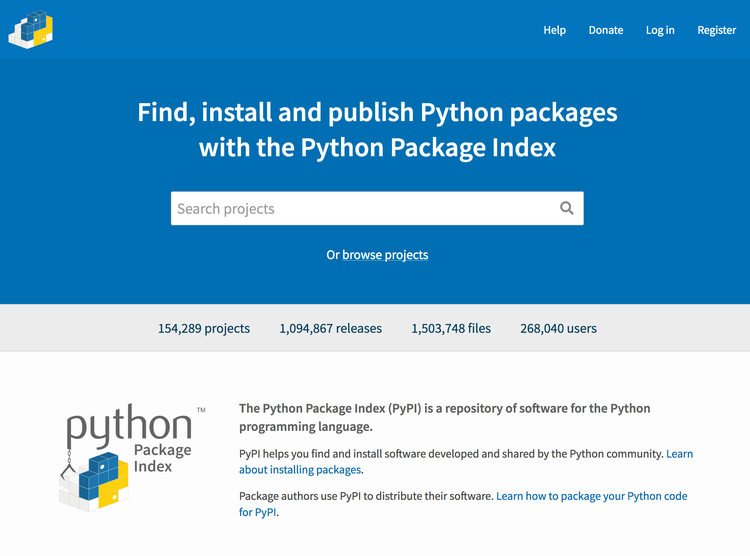This screenshot has width=750, height=556.
Task: Click the bold PyPI repository description paragraph
Action: point(445,417)
